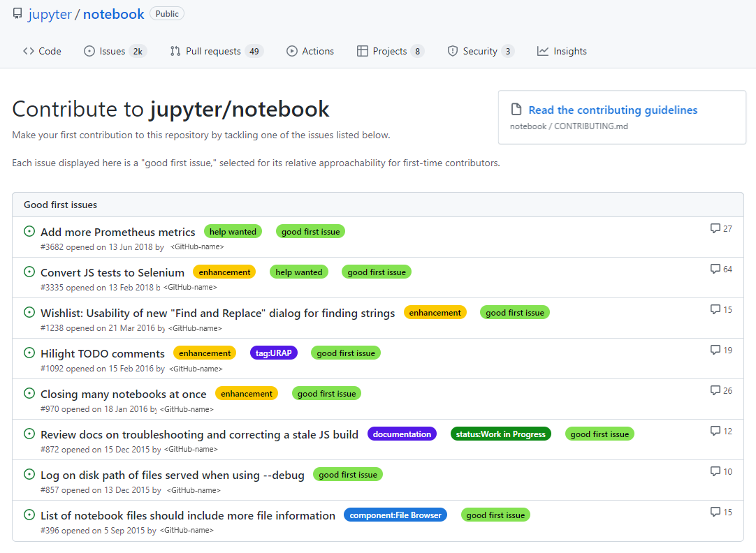This screenshot has width=756, height=553.
Task: Click the document icon next to contributing guidelines
Action: (x=515, y=109)
